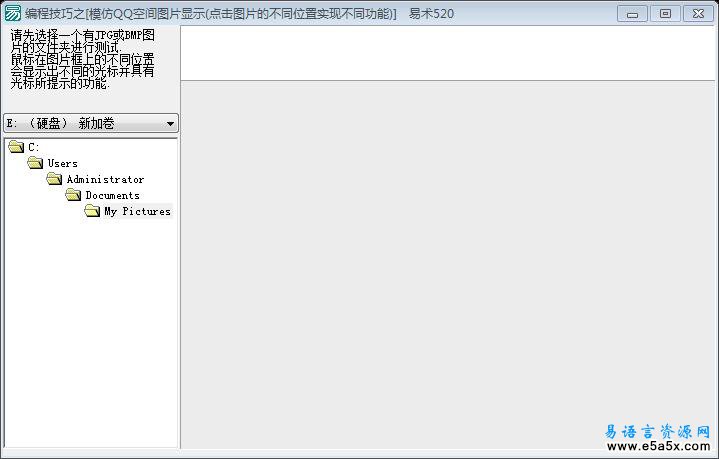This screenshot has height=459, width=719.
Task: Open the drive selector dropdown arrow
Action: [170, 124]
